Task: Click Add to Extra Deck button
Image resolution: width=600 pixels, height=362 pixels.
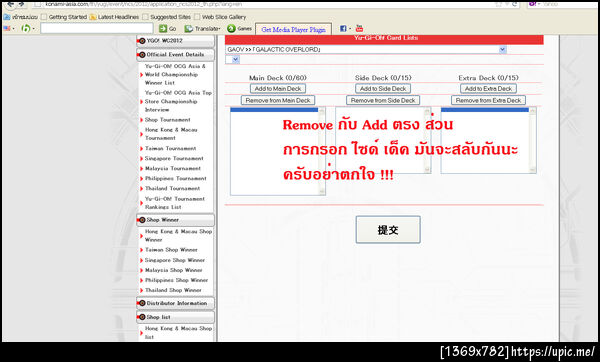Action: [x=488, y=89]
